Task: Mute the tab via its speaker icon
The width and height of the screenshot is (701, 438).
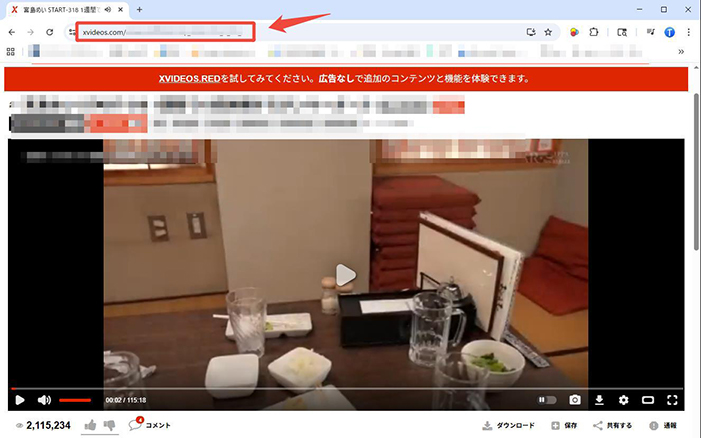Action: point(108,9)
